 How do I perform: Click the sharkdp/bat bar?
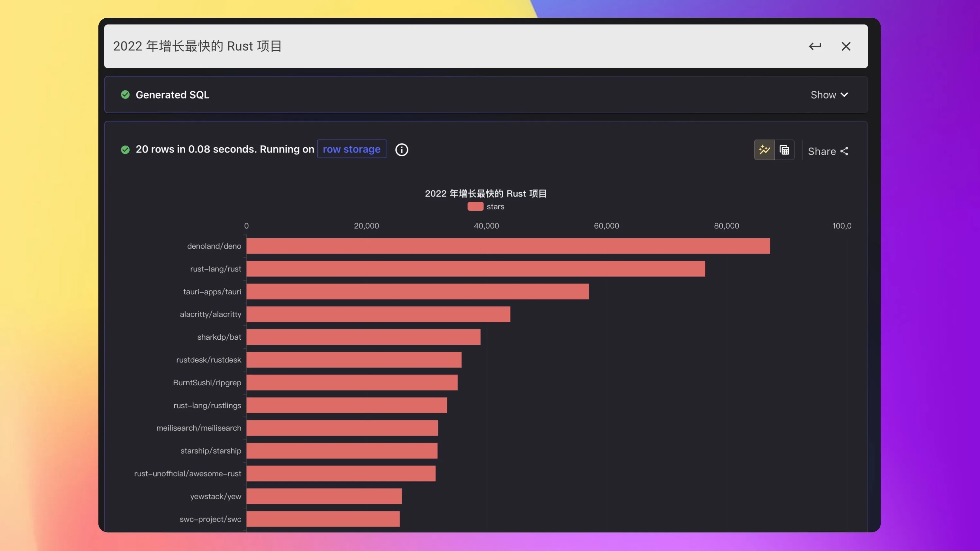[x=363, y=337]
